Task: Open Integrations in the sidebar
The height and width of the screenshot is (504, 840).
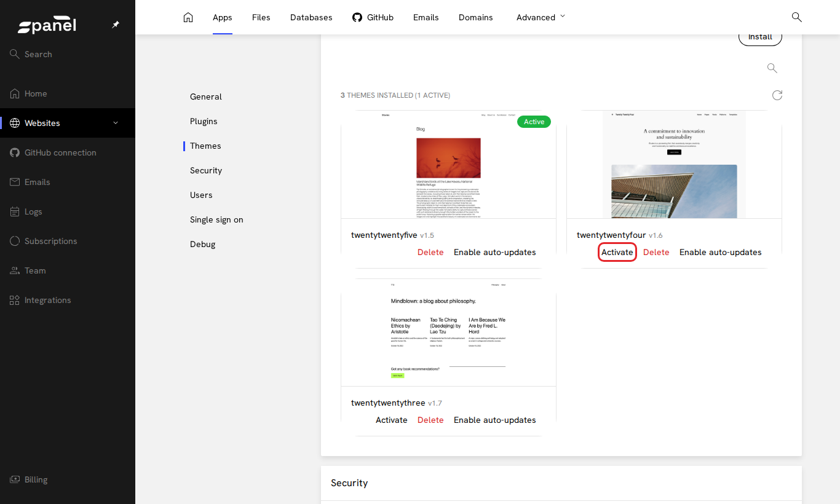Action: tap(68, 300)
